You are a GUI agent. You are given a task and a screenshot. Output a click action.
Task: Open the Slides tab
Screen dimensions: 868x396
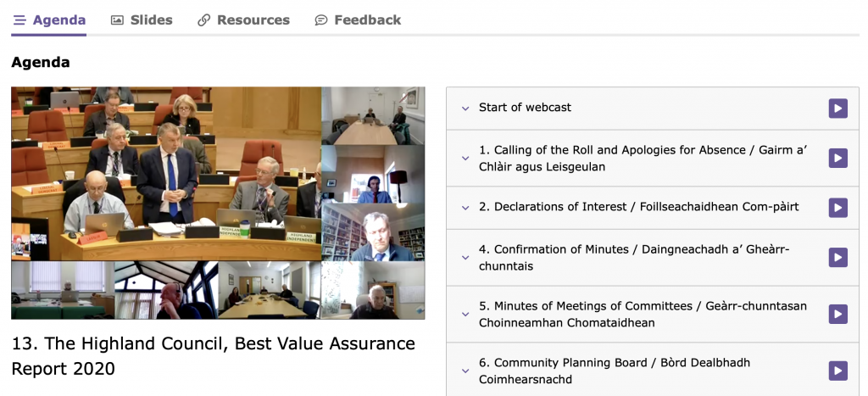point(142,20)
